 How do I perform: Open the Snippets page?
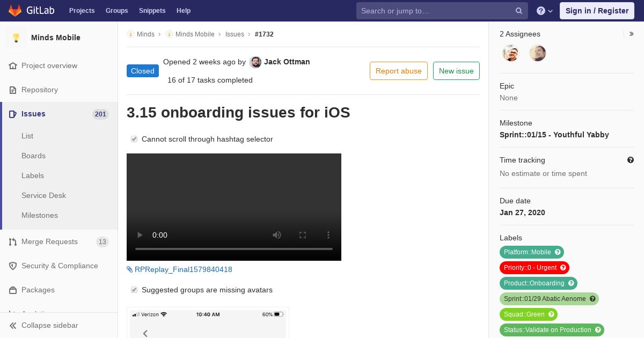[152, 11]
